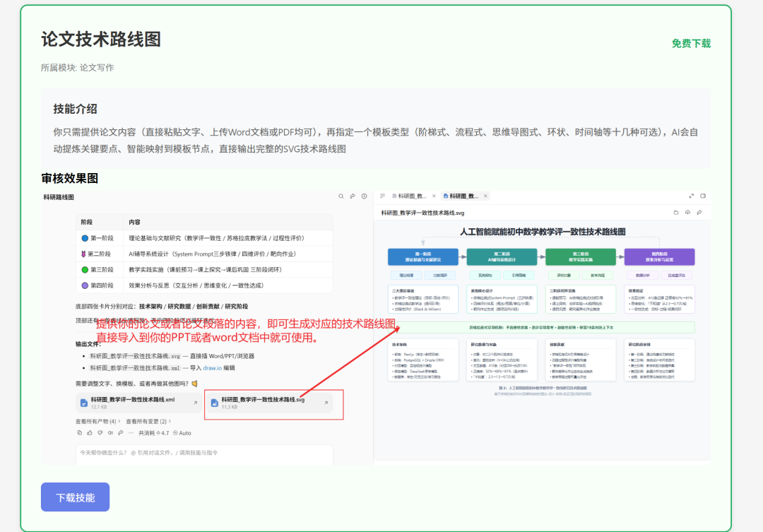The image size is (763, 532).
Task: Click the thumbs up icon
Action: [x=90, y=432]
